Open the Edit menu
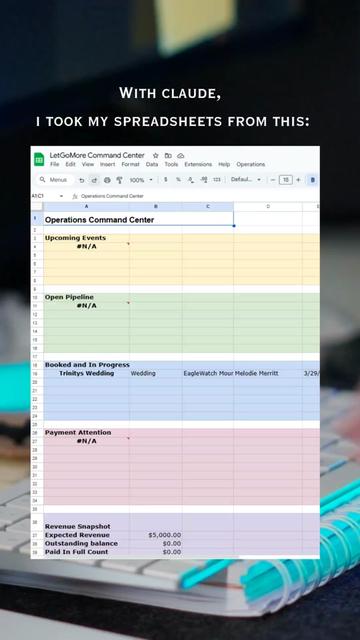Image resolution: width=360 pixels, height=640 pixels. 70,164
